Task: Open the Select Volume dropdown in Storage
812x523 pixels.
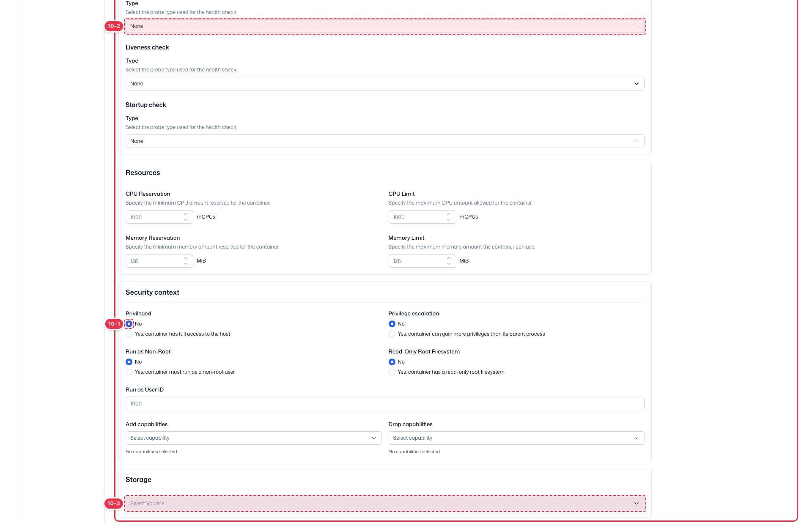Action: click(385, 504)
